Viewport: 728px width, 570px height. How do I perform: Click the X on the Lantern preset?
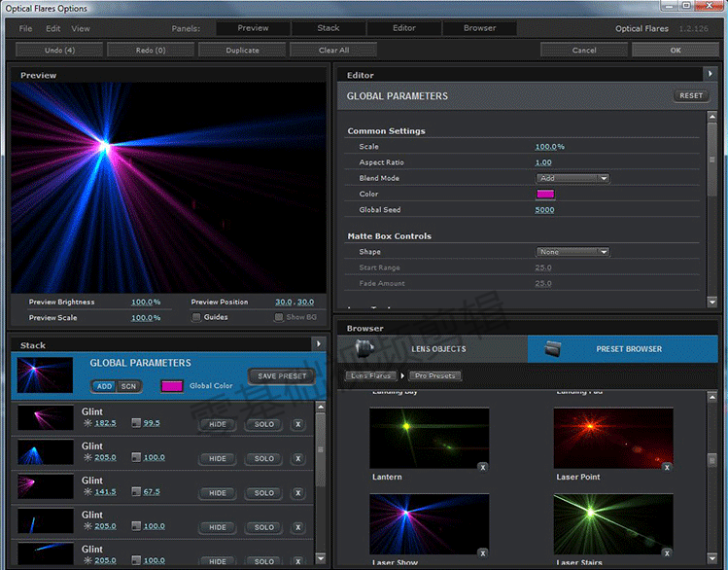[483, 468]
